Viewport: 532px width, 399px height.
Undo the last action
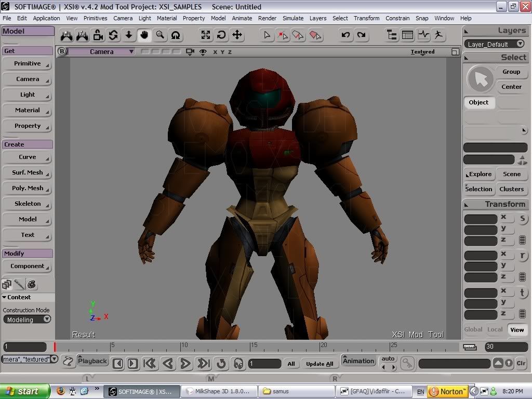coord(345,35)
